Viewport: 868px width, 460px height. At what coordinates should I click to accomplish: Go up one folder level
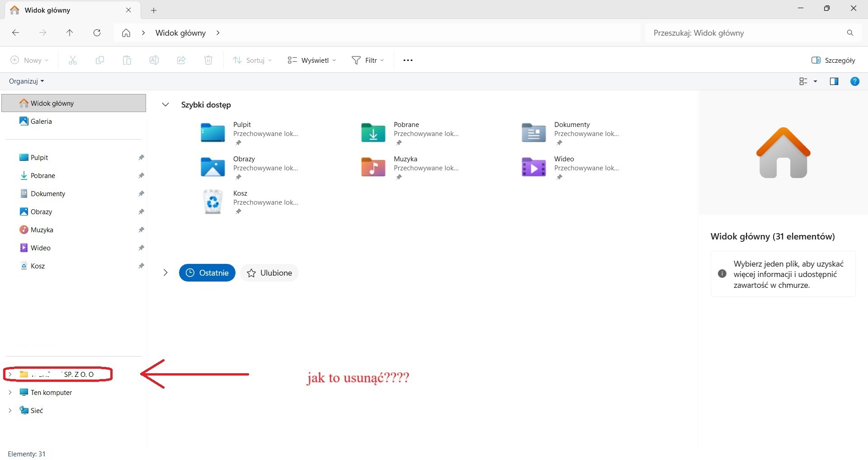70,33
